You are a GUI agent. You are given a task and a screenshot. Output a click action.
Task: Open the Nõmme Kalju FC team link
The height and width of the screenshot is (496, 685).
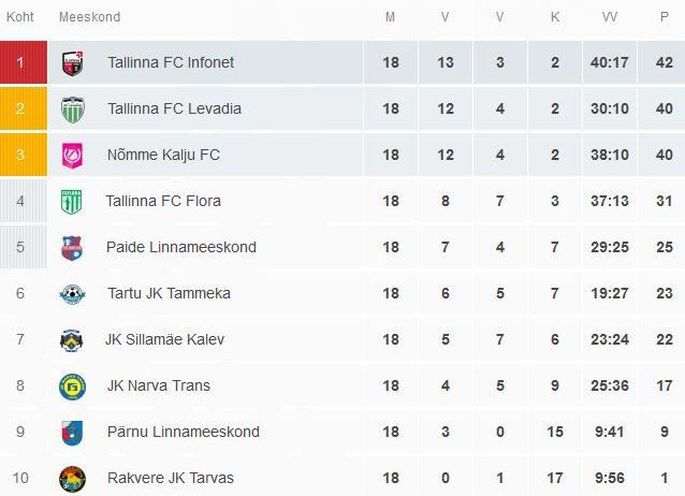(x=163, y=155)
